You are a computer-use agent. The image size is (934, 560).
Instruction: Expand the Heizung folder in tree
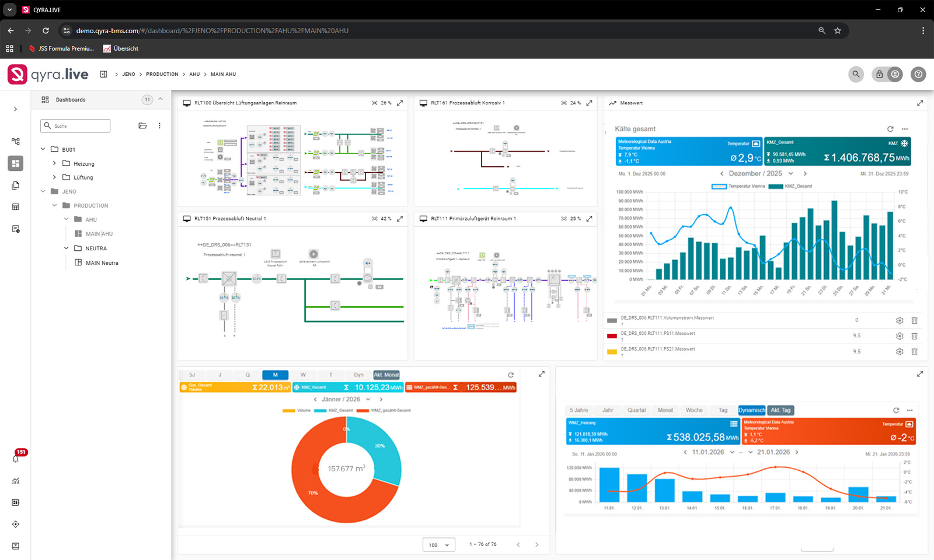[x=54, y=163]
